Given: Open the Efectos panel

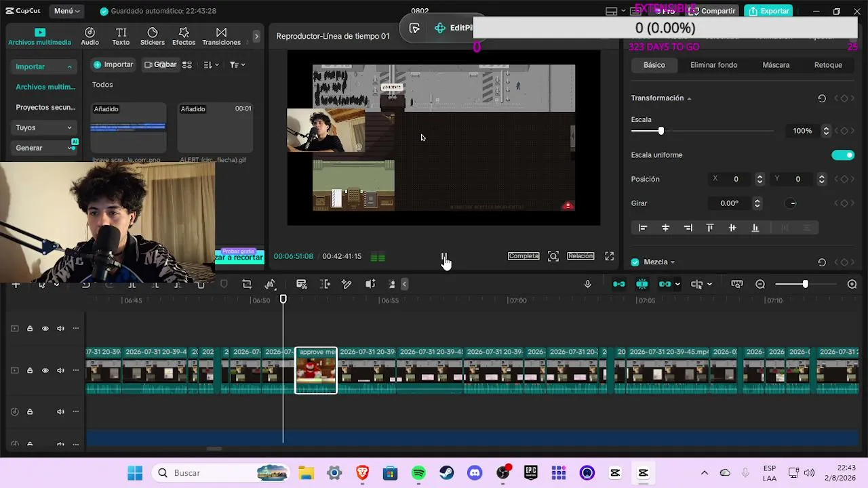Looking at the screenshot, I should tap(183, 37).
